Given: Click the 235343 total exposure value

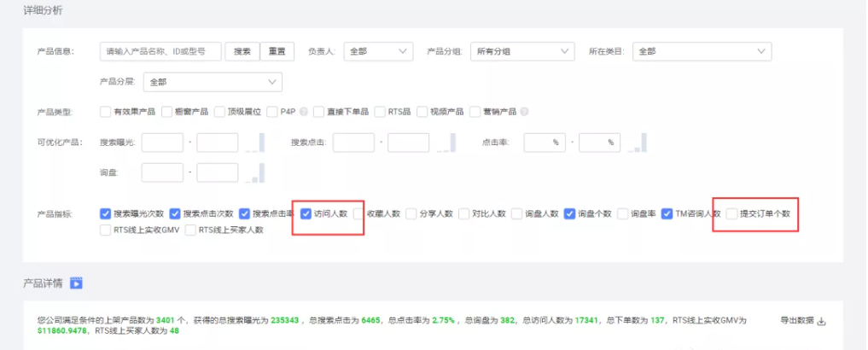Looking at the screenshot, I should tap(284, 321).
